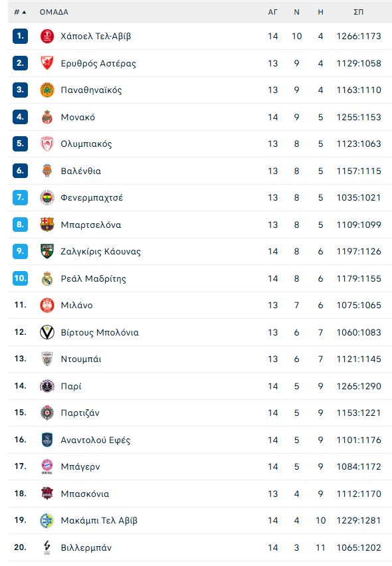Click the Βιλλερμπάν row score 1065:1202
Viewport: 392px width, 566px height.
point(359,547)
